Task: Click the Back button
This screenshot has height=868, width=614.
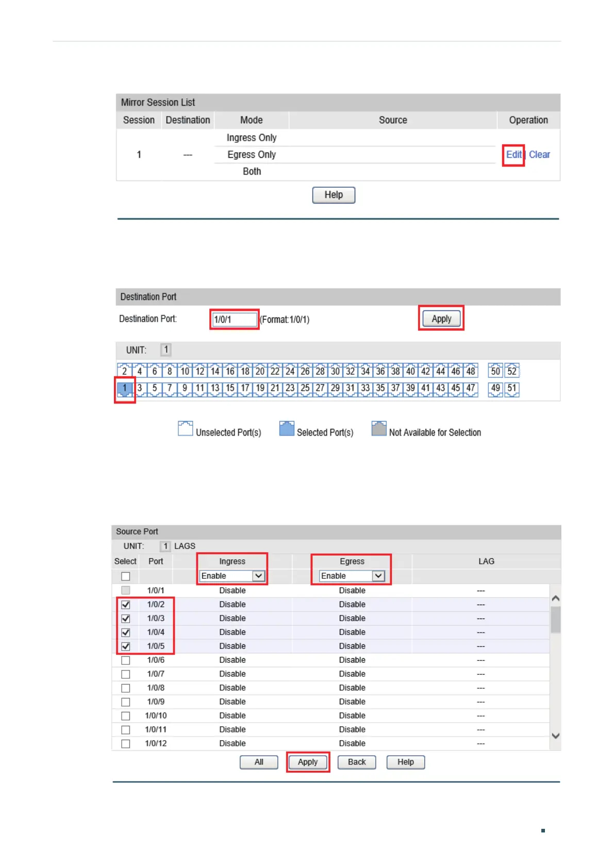Action: click(357, 762)
